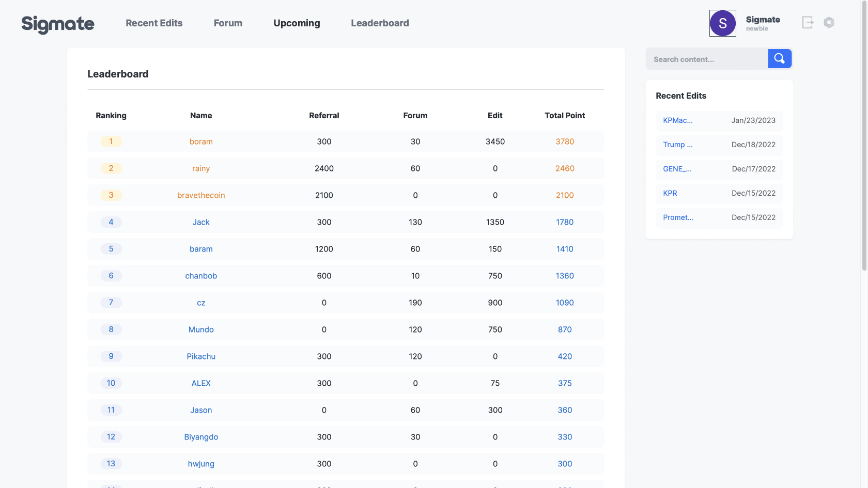This screenshot has height=488, width=868.
Task: Click the Sigmate logo
Action: 57,24
